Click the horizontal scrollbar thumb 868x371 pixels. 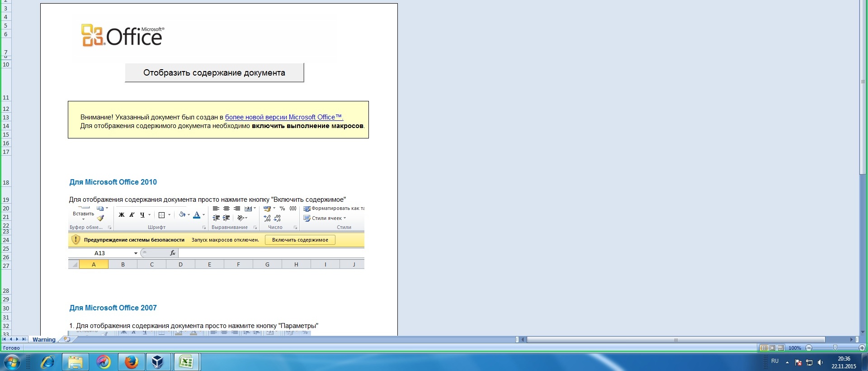pyautogui.click(x=676, y=339)
